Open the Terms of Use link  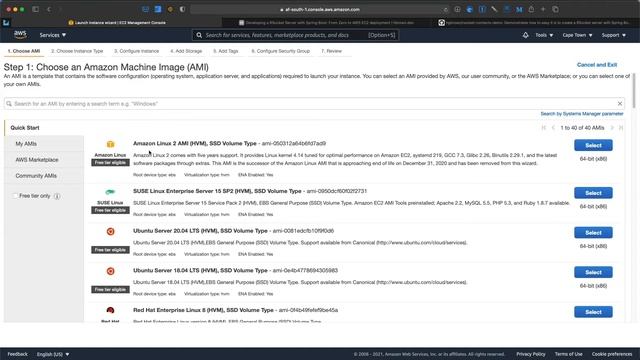tap(568, 354)
